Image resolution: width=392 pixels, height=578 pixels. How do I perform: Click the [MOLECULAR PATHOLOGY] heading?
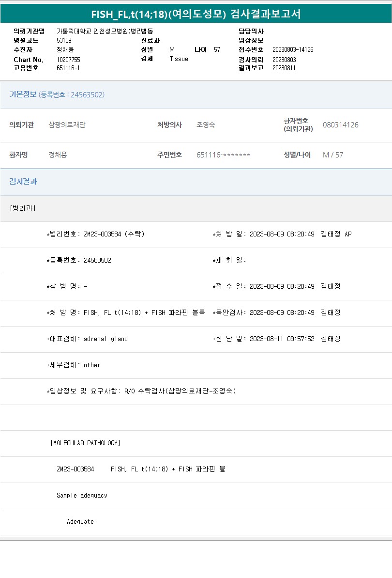pyautogui.click(x=85, y=443)
